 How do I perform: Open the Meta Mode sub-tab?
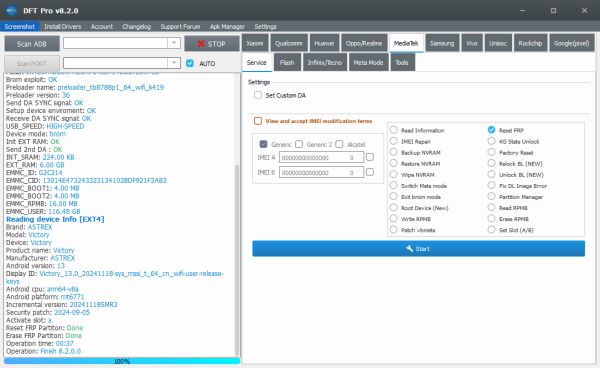(x=368, y=62)
